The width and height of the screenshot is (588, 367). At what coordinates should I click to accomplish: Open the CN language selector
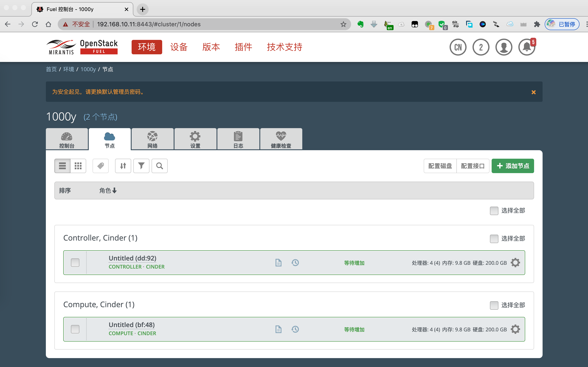tap(458, 47)
